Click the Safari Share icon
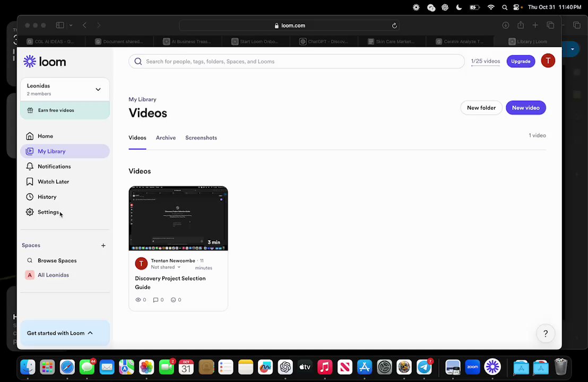588x382 pixels. point(521,25)
